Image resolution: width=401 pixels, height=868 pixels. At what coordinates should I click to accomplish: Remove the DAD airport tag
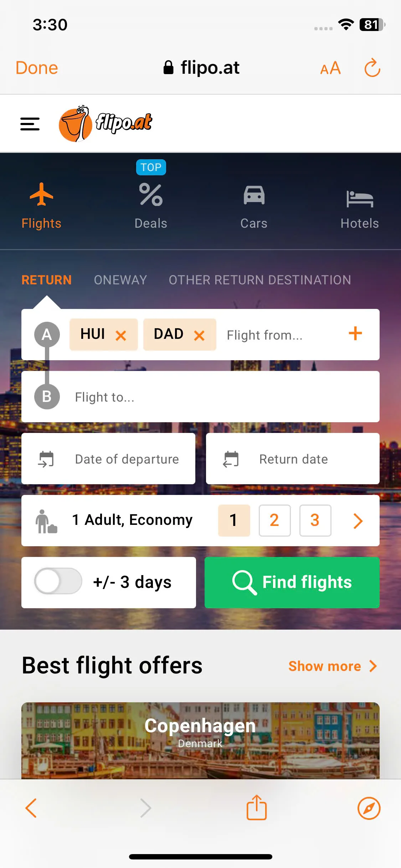click(x=199, y=335)
